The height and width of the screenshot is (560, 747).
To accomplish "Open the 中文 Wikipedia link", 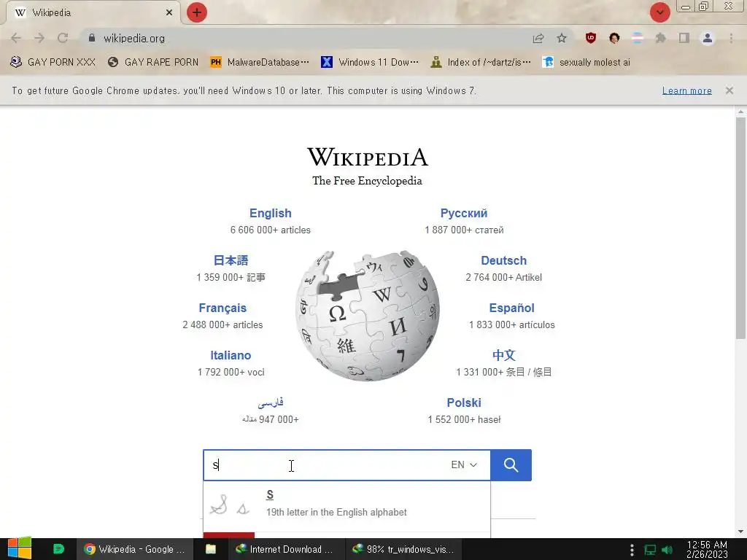I will (503, 355).
